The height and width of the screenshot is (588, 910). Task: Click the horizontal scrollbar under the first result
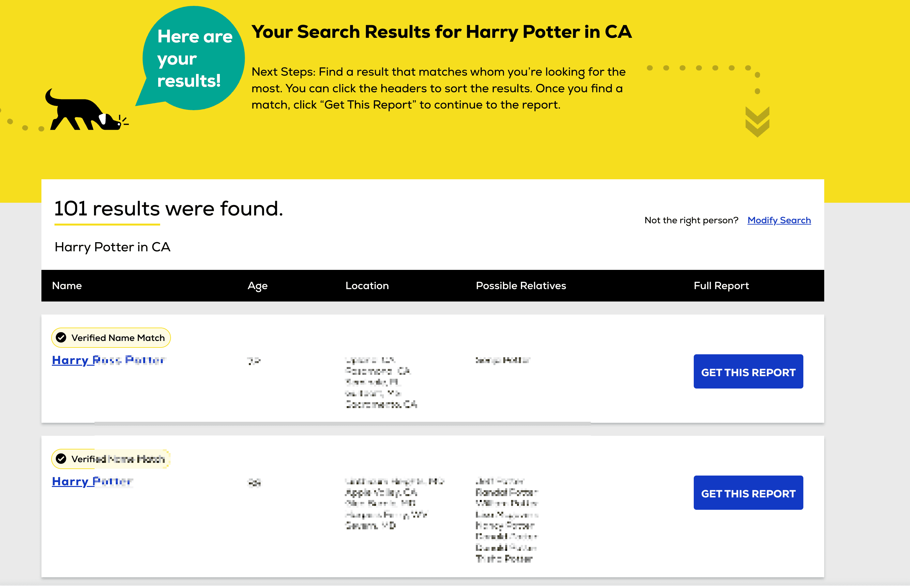click(342, 423)
